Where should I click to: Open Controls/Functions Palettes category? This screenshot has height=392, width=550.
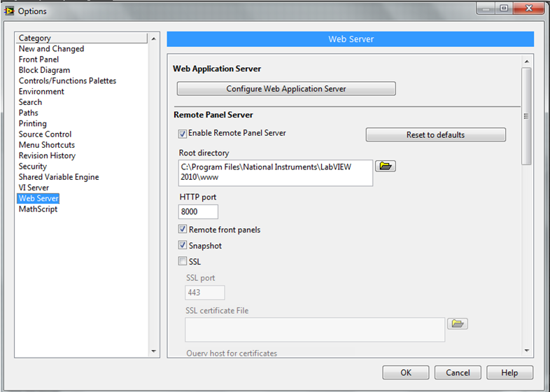coord(67,80)
